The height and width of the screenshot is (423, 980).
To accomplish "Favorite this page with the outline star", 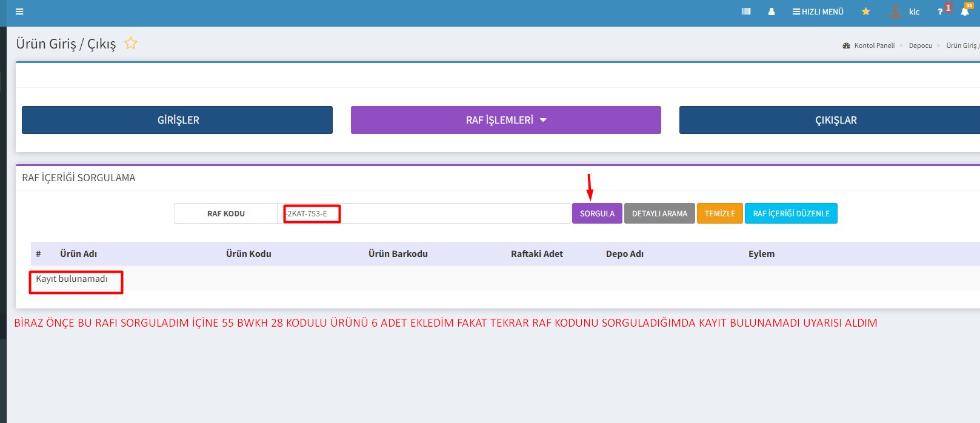I will pyautogui.click(x=131, y=44).
